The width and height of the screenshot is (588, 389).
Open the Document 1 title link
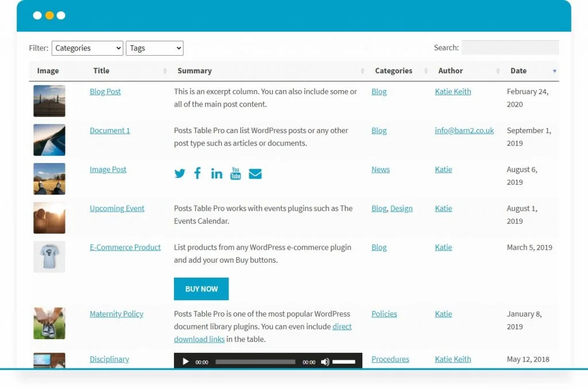pos(110,130)
